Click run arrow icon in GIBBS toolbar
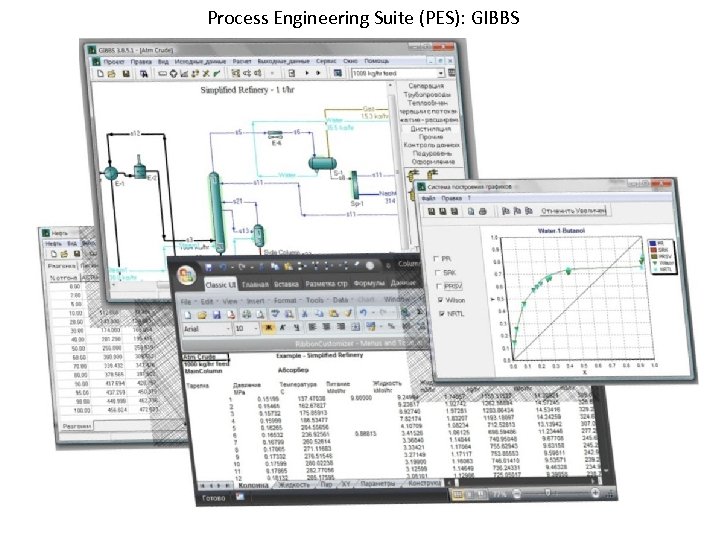The image size is (720, 540). click(x=306, y=73)
